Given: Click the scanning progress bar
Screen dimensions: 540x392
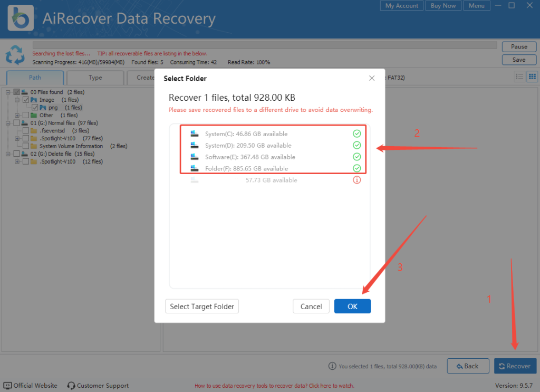Looking at the screenshot, I should click(x=264, y=45).
